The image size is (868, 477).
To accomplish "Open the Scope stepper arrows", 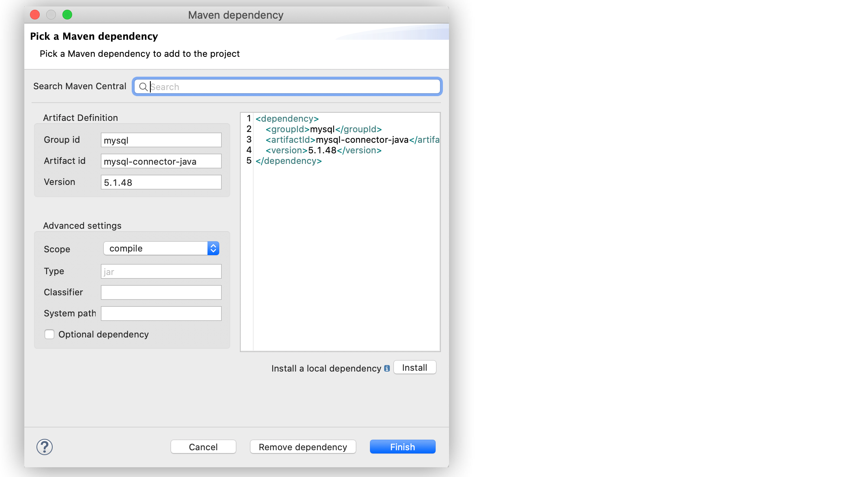I will [213, 248].
